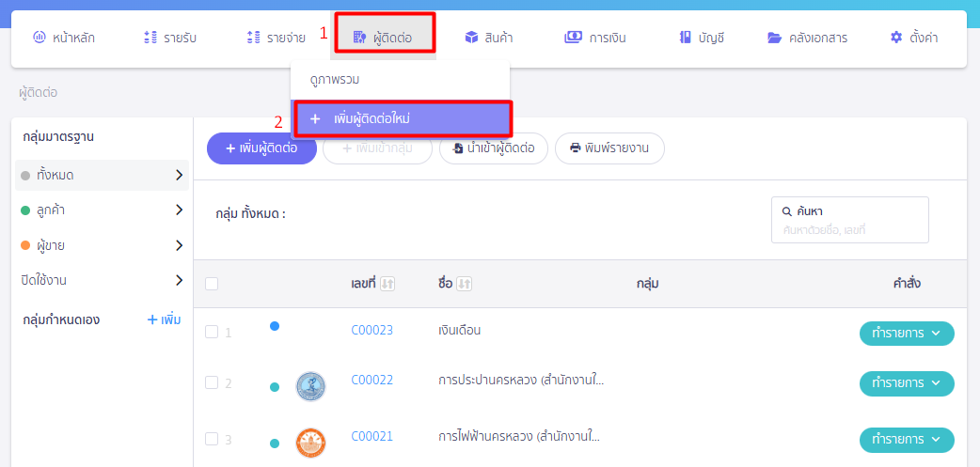The image size is (980, 467).
Task: Click the + เพิ่ม custom group link
Action: pyautogui.click(x=165, y=320)
